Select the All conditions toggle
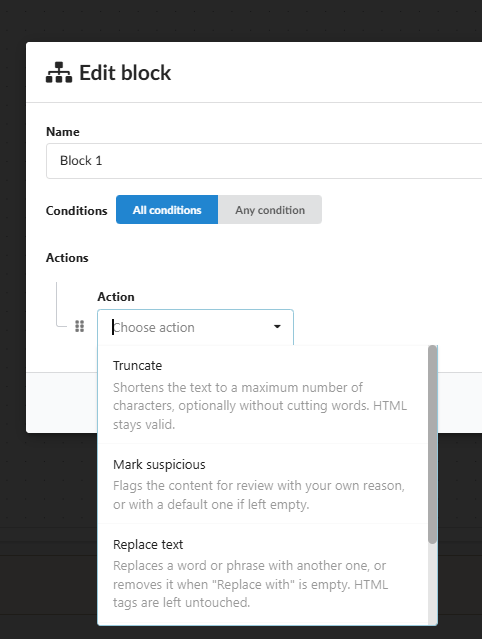Viewport: 482px width, 639px height. [167, 209]
